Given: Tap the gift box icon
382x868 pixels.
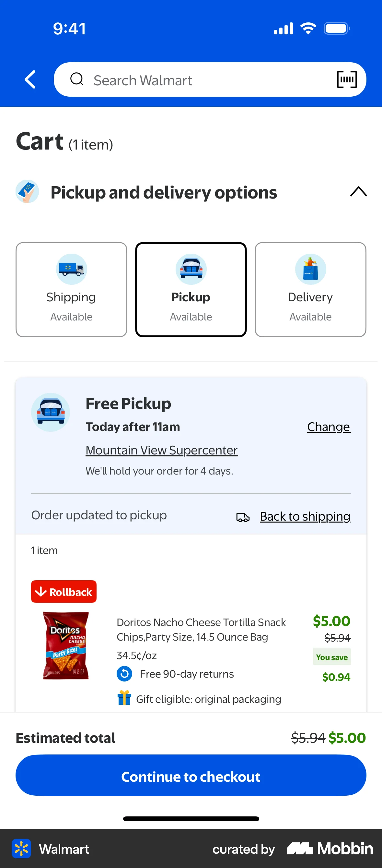Looking at the screenshot, I should 124,698.
